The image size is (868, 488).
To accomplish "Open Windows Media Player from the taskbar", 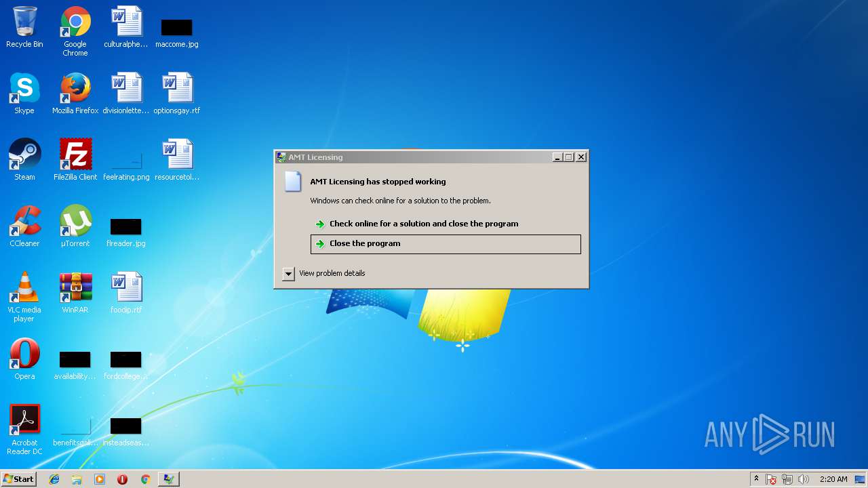I will pyautogui.click(x=100, y=479).
